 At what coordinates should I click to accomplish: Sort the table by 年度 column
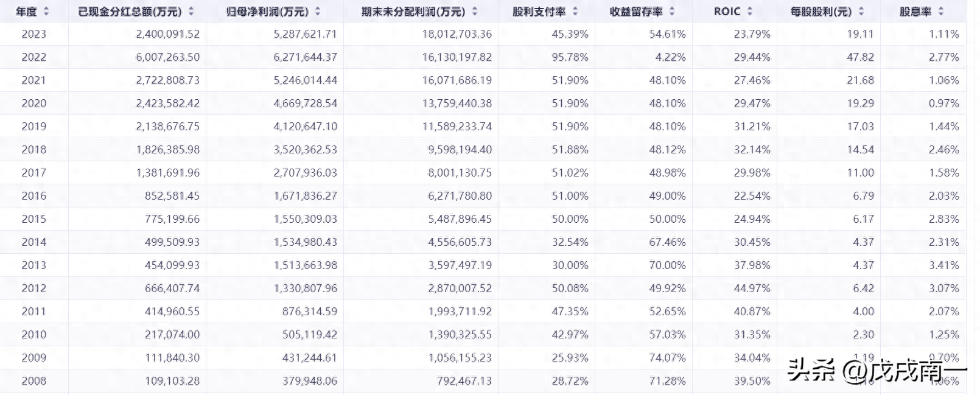[x=46, y=12]
